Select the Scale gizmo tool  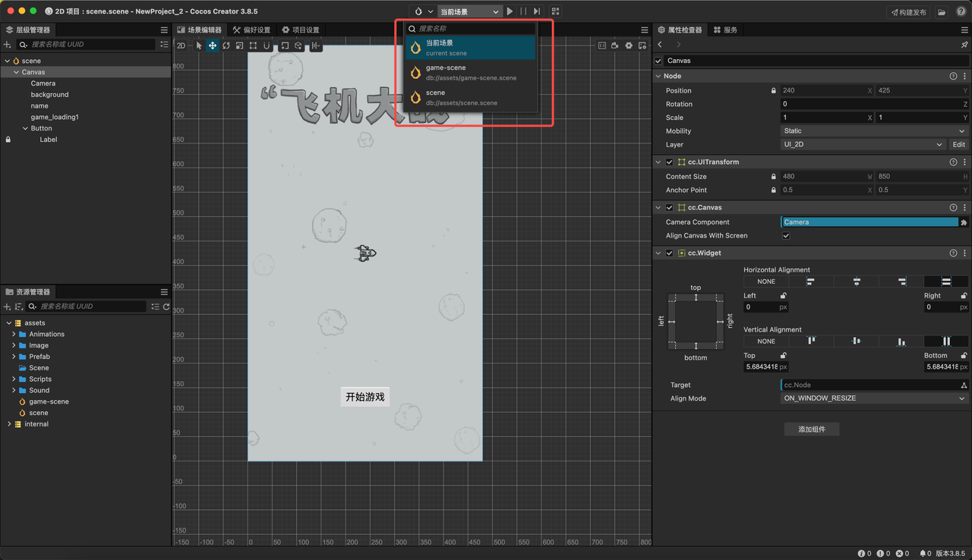pyautogui.click(x=240, y=46)
